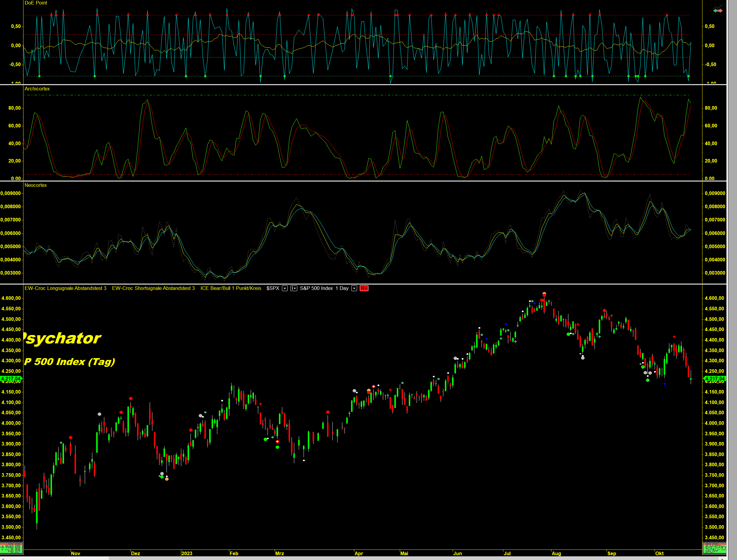The image size is (737, 560).
Task: Open the 1 Day interval dropdown arrow
Action: point(354,288)
